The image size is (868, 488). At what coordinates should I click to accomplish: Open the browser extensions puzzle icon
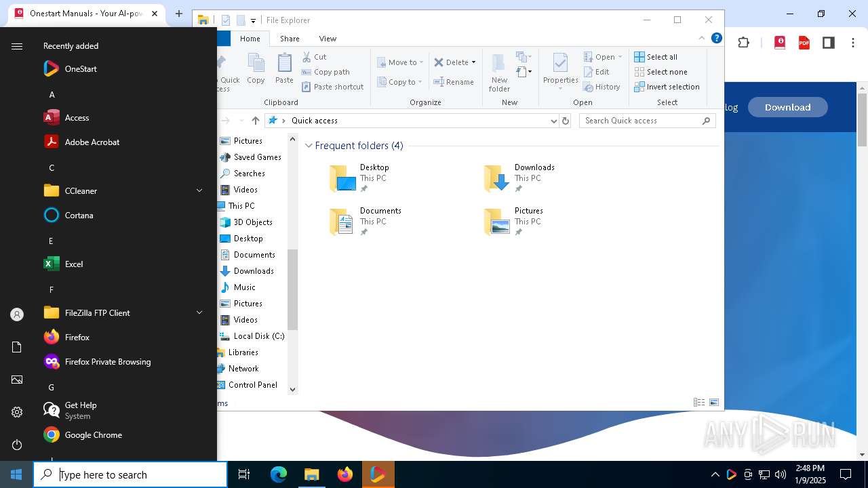[744, 43]
